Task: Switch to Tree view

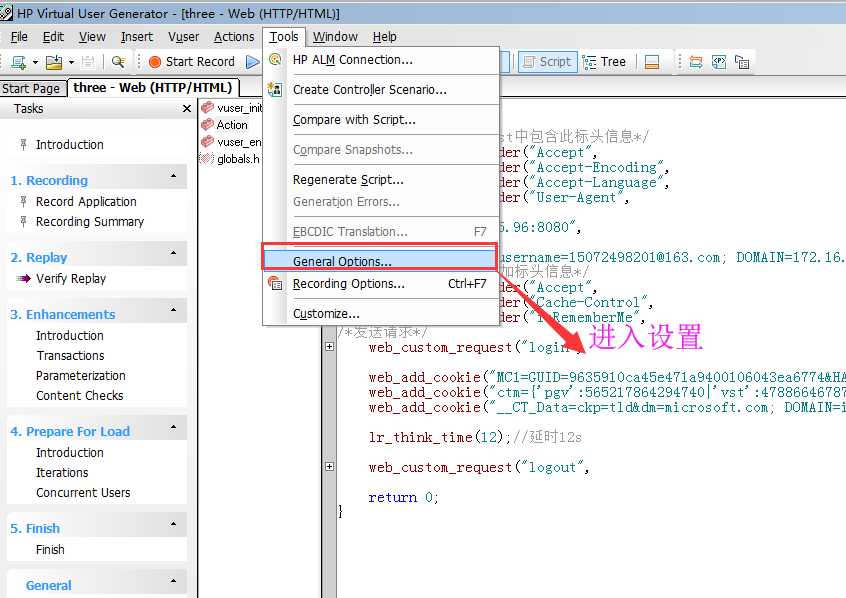Action: tap(605, 62)
